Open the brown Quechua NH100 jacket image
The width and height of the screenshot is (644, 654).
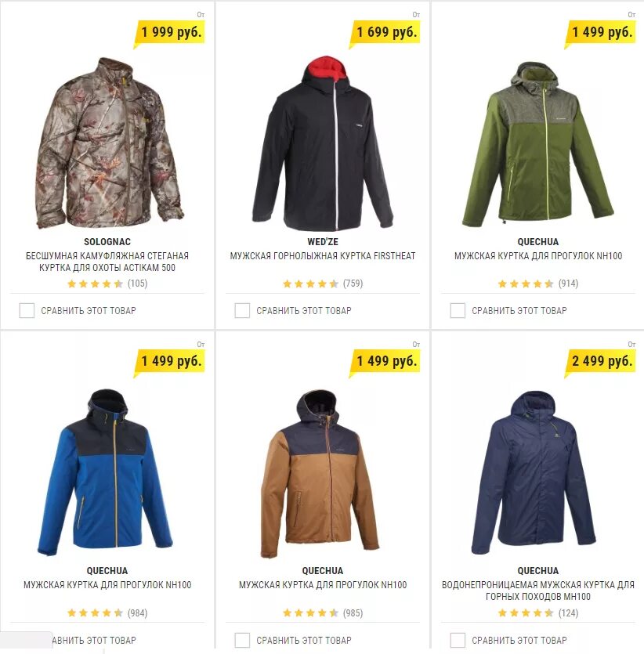tap(320, 474)
